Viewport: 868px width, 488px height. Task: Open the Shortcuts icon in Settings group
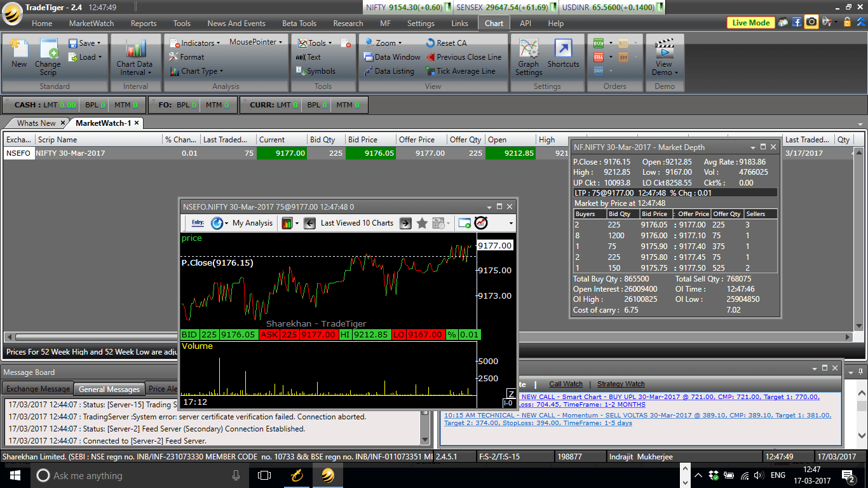click(563, 53)
